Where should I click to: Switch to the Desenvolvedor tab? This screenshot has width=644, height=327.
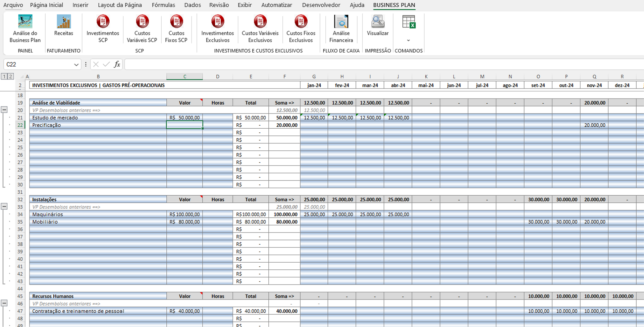(321, 5)
